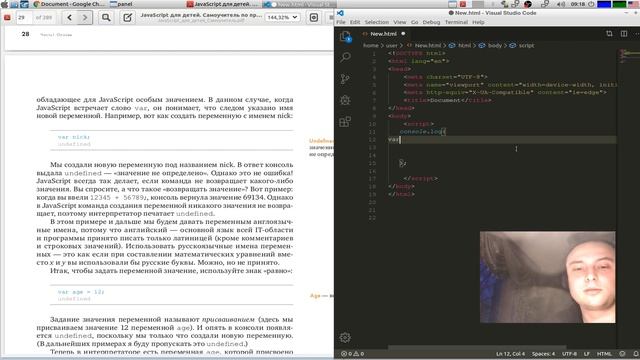Click the blue workspace switcher box
Viewport: 640px width, 360px height.
604,4
